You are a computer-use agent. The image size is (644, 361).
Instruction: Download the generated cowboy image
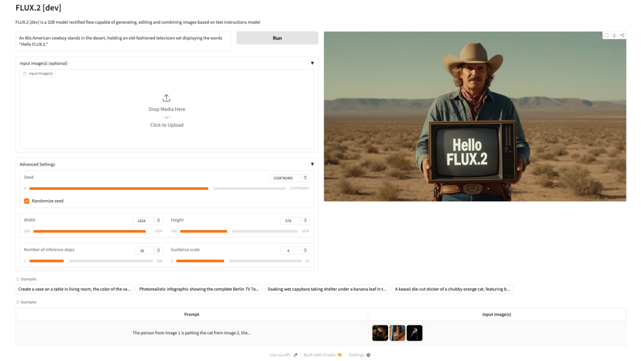[x=614, y=36]
